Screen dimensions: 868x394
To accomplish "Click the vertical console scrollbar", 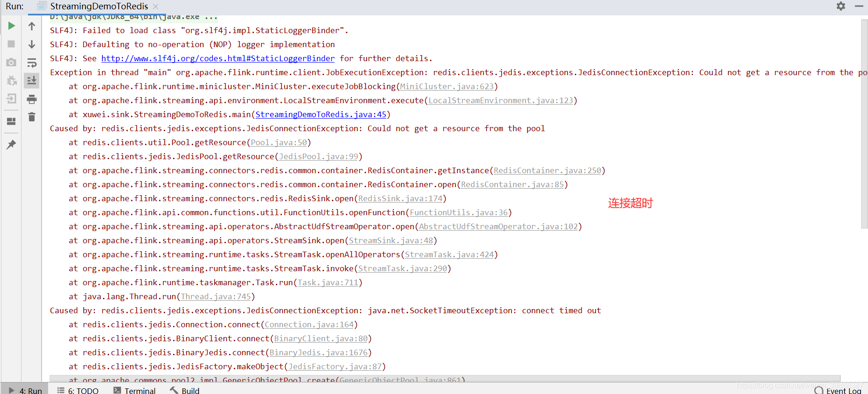I will [864, 124].
